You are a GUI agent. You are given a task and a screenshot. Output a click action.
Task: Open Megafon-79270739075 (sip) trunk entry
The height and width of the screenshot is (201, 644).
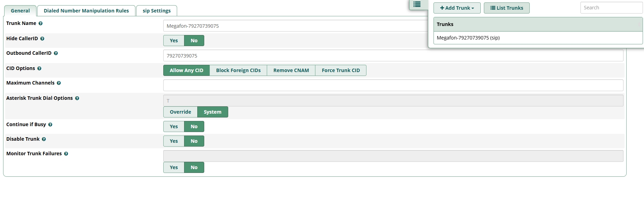(468, 38)
